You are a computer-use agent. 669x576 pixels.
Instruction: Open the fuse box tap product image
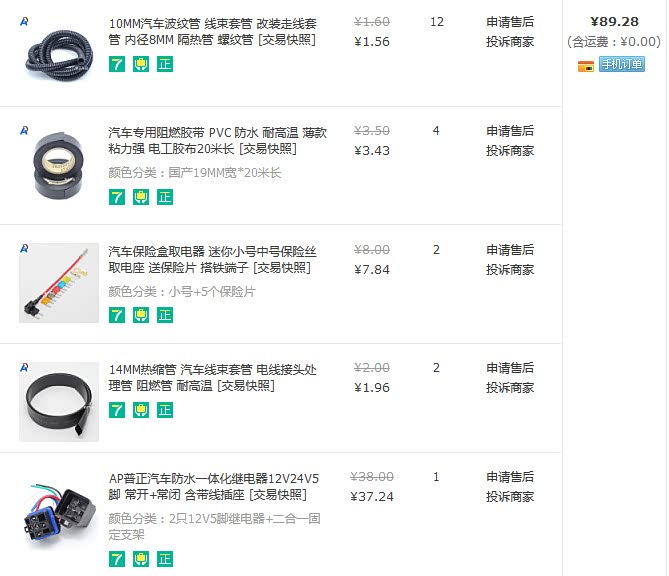click(59, 283)
